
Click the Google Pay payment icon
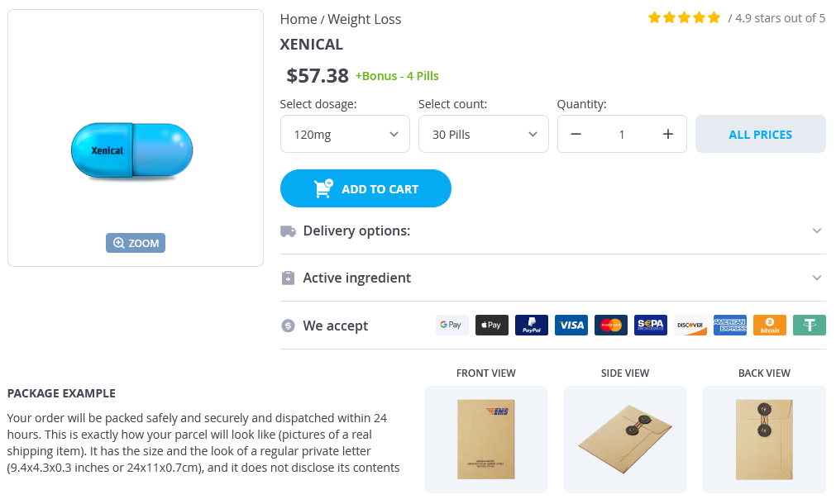tap(451, 326)
